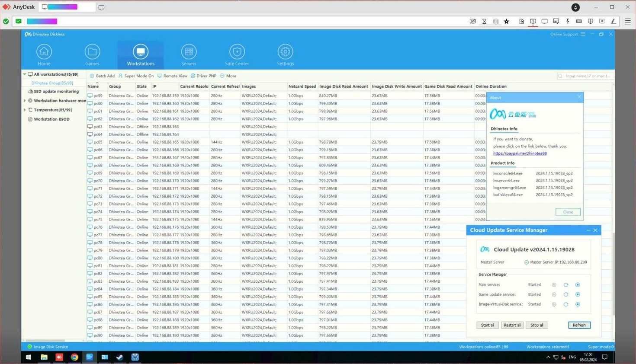Click Online Support link
Image resolution: width=636 pixels, height=364 pixels.
coord(564,34)
